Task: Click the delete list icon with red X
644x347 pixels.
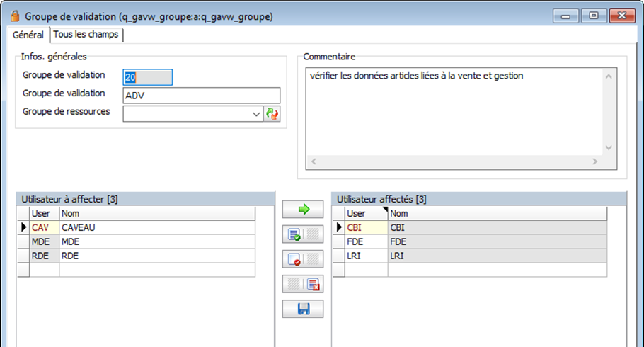Action: coord(313,284)
